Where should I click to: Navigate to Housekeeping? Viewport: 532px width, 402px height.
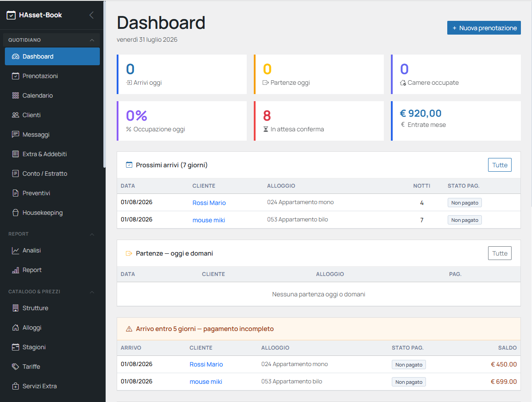pos(52,213)
